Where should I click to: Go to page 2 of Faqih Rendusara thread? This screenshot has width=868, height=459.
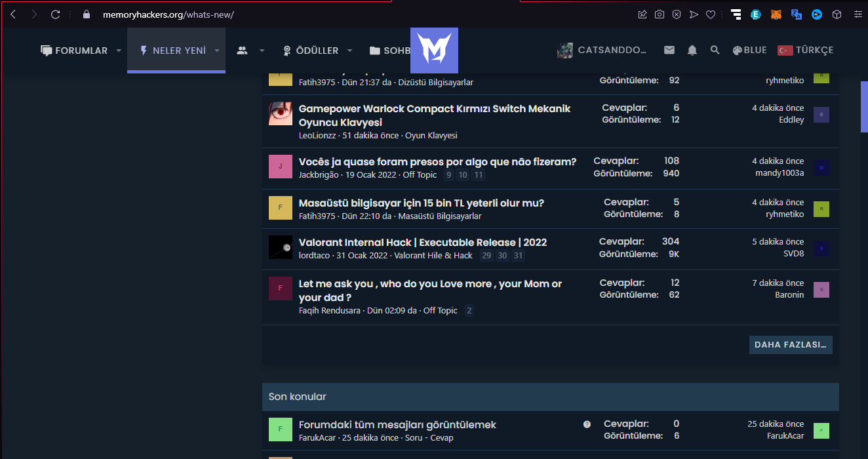[x=469, y=311]
